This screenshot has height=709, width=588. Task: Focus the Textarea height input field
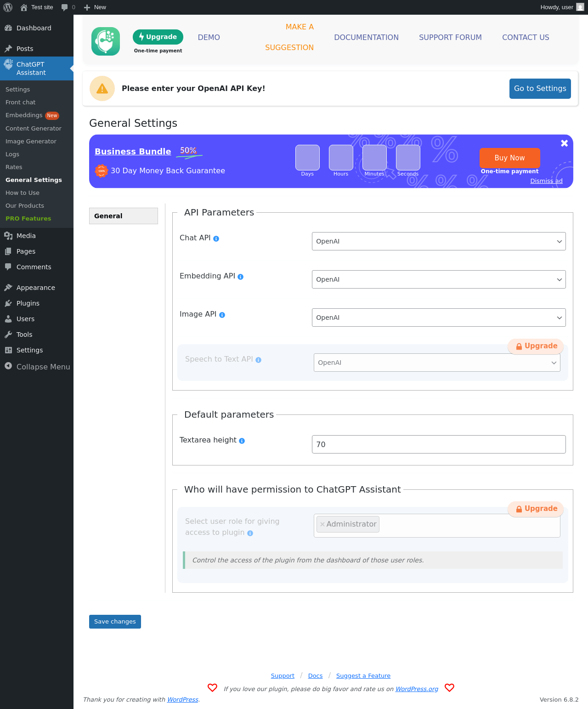[x=439, y=444]
